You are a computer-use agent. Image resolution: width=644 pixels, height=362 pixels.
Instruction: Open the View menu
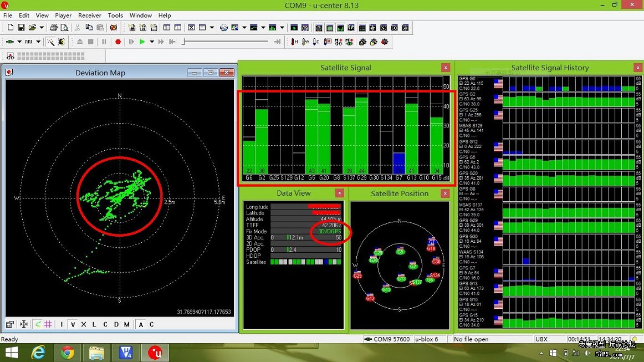42,15
